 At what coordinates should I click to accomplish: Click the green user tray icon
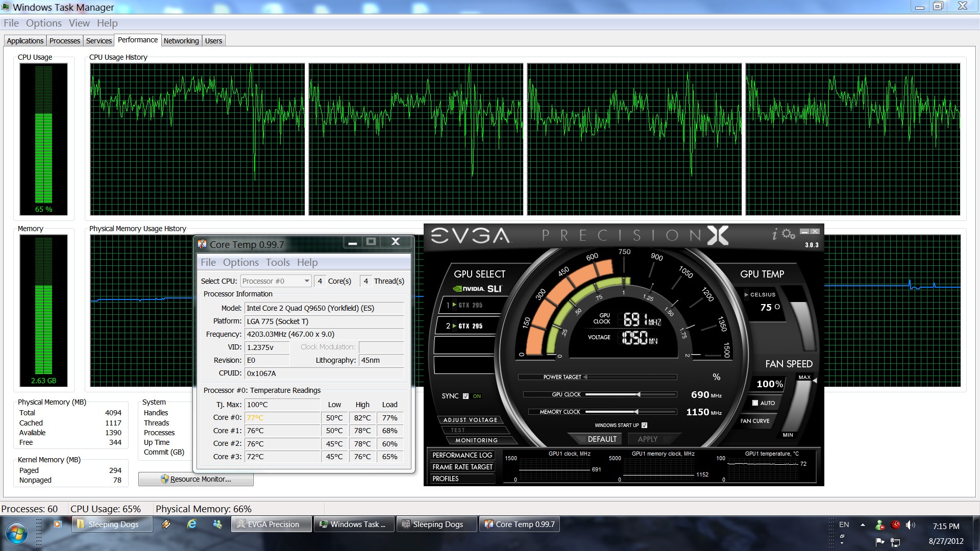879,524
